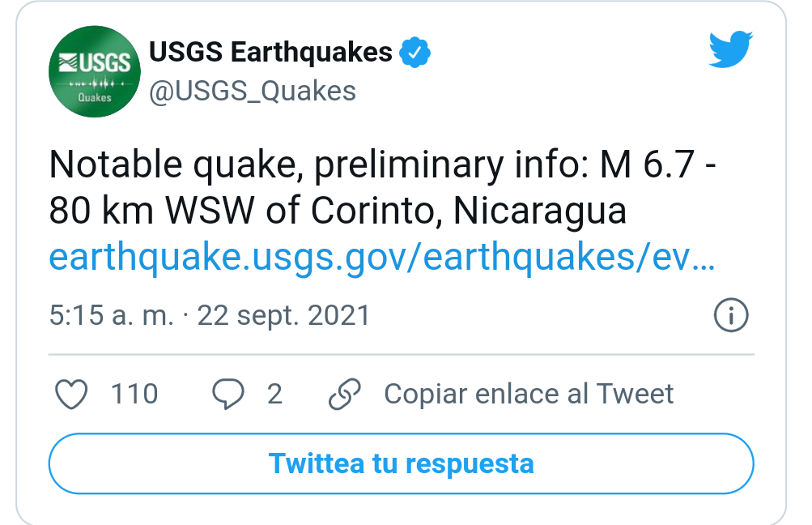Open the @USGS_Quakes handle link
The width and height of the screenshot is (812, 525).
point(253,92)
